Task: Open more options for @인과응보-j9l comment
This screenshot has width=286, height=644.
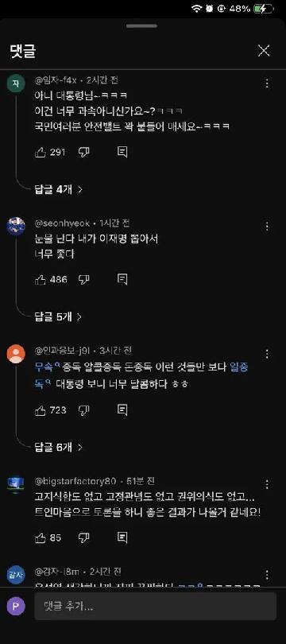Action: click(x=267, y=354)
